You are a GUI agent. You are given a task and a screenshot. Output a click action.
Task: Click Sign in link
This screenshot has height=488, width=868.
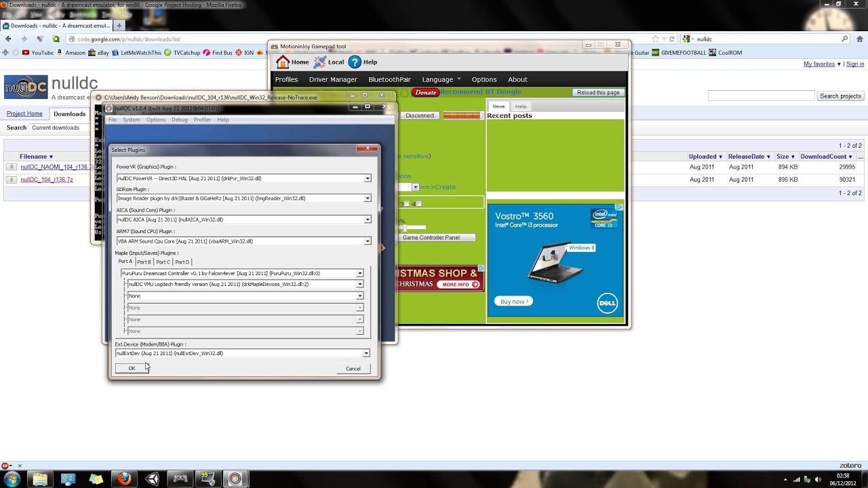[855, 64]
